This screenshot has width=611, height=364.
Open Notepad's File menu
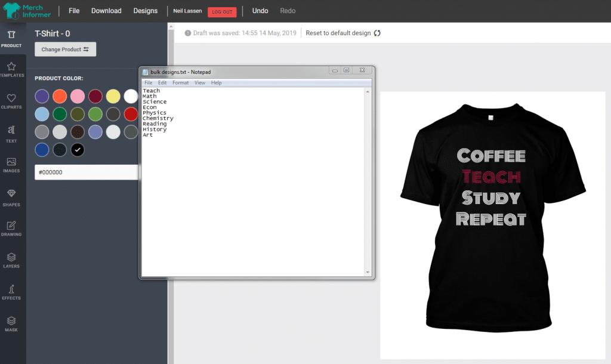click(x=149, y=82)
